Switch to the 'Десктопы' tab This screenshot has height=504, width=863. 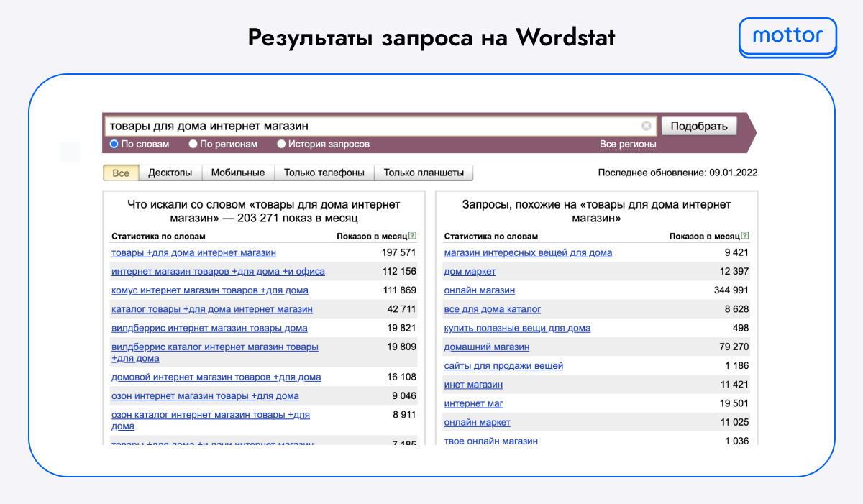(x=170, y=173)
